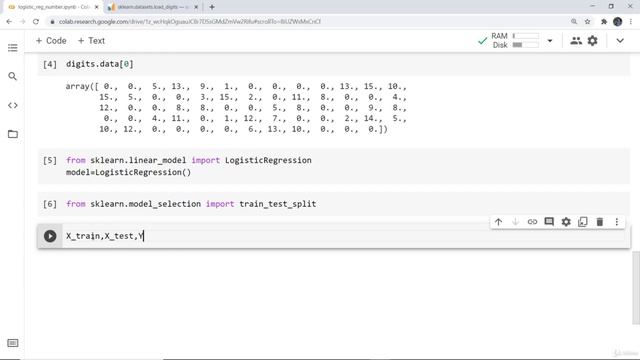This screenshot has width=640, height=360.
Task: Close the logistic_reg_number.ipynb tab
Action: (97, 7)
